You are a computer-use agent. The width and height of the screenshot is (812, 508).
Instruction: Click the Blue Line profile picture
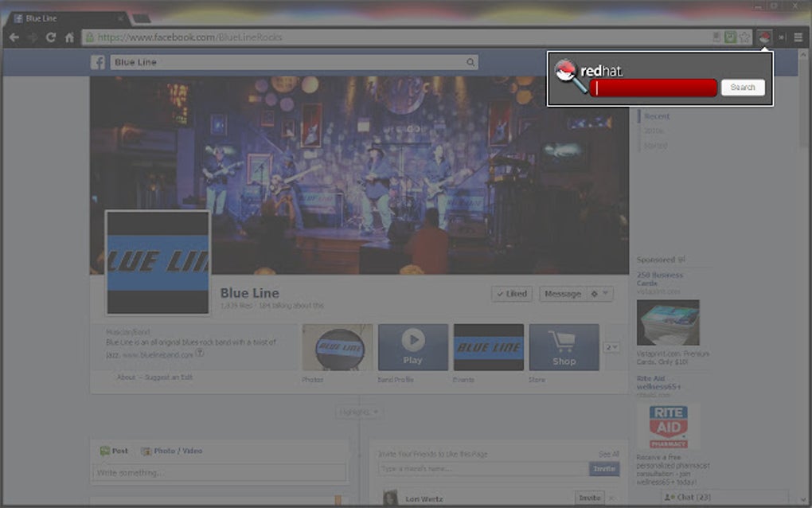point(158,262)
